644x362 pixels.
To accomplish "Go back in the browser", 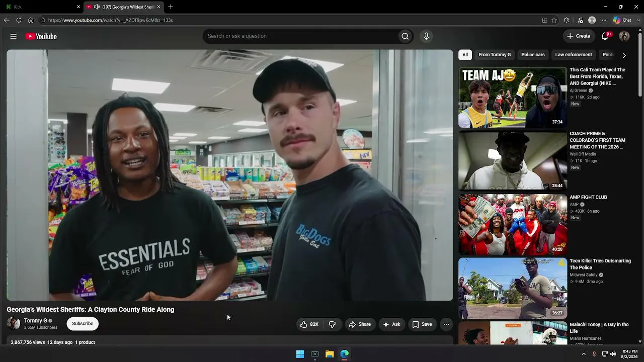I will pyautogui.click(x=7, y=20).
